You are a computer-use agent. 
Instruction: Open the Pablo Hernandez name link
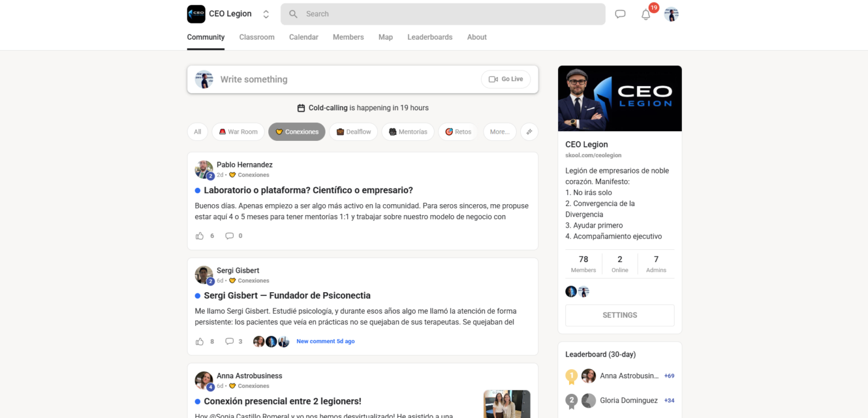point(245,165)
